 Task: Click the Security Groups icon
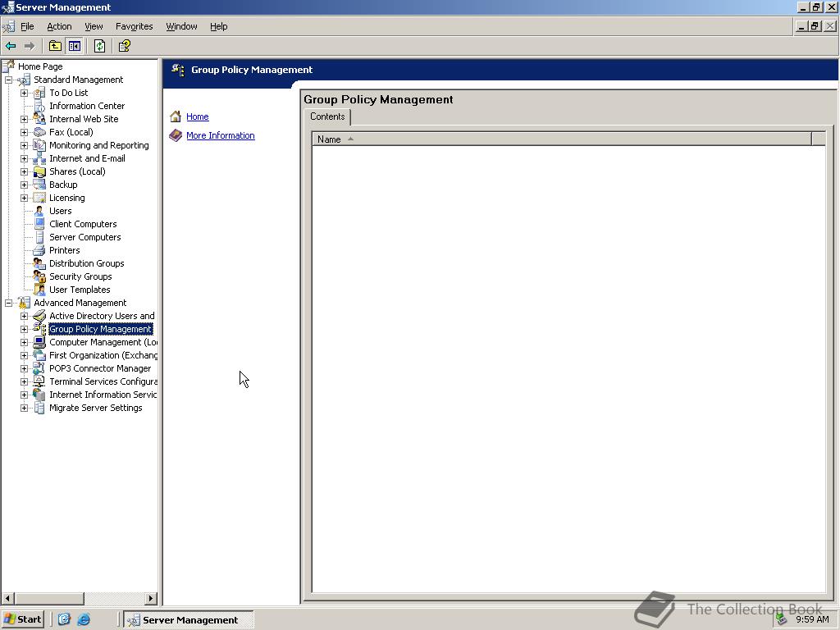[39, 276]
